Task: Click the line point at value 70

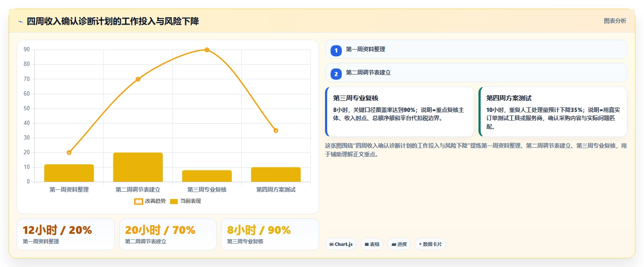Action: (138, 79)
